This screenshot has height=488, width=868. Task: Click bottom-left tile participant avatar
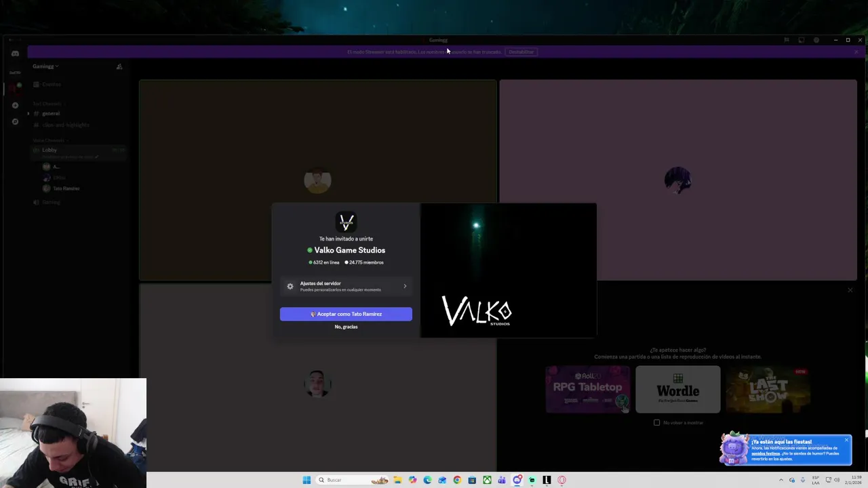click(317, 384)
